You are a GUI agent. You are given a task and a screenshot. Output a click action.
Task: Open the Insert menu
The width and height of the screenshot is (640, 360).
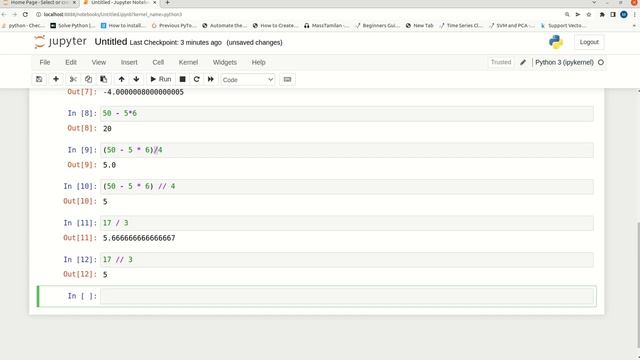point(129,62)
